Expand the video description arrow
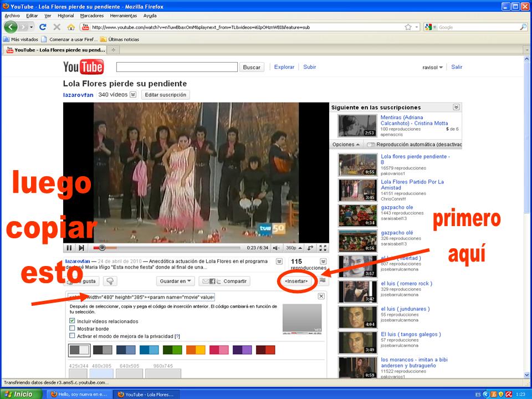532x399 pixels. point(279,261)
